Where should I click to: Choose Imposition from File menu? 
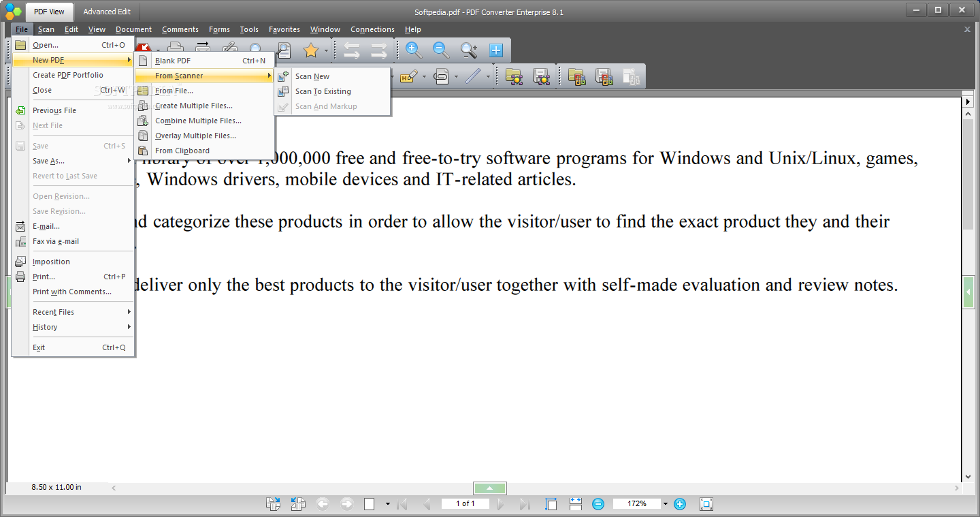(x=73, y=262)
